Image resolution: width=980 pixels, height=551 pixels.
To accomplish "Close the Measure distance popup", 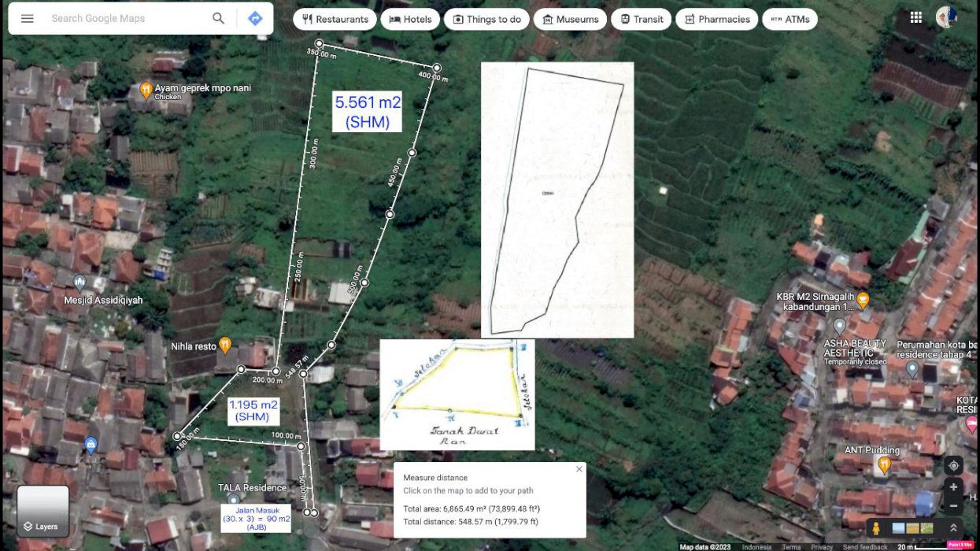I will coord(579,469).
